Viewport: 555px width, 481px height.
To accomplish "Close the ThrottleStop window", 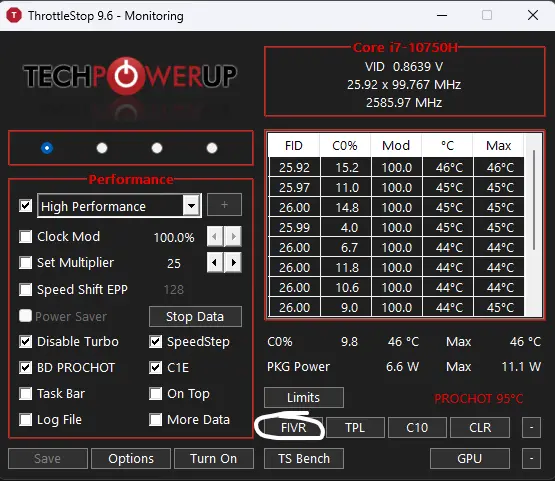I will tap(533, 15).
